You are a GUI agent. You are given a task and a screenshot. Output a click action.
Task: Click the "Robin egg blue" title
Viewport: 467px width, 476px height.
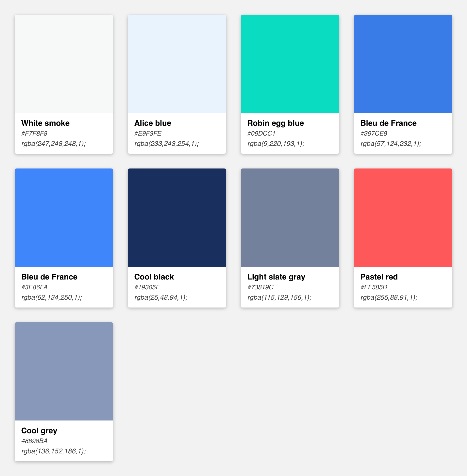pyautogui.click(x=276, y=123)
